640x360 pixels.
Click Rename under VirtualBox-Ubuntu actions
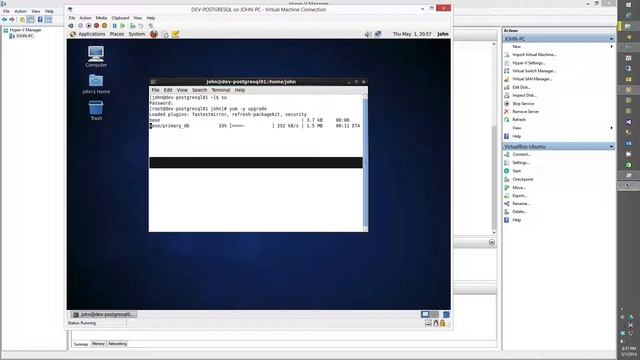coord(521,204)
